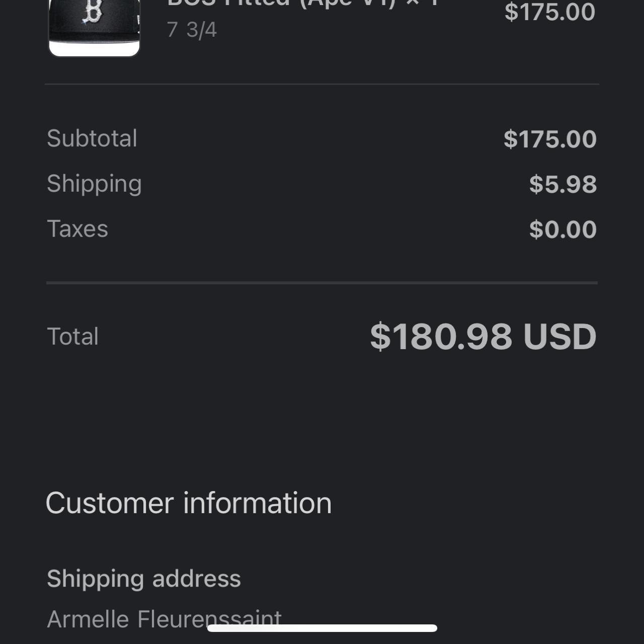Image resolution: width=644 pixels, height=644 pixels.
Task: Tap the Total label
Action: point(72,336)
